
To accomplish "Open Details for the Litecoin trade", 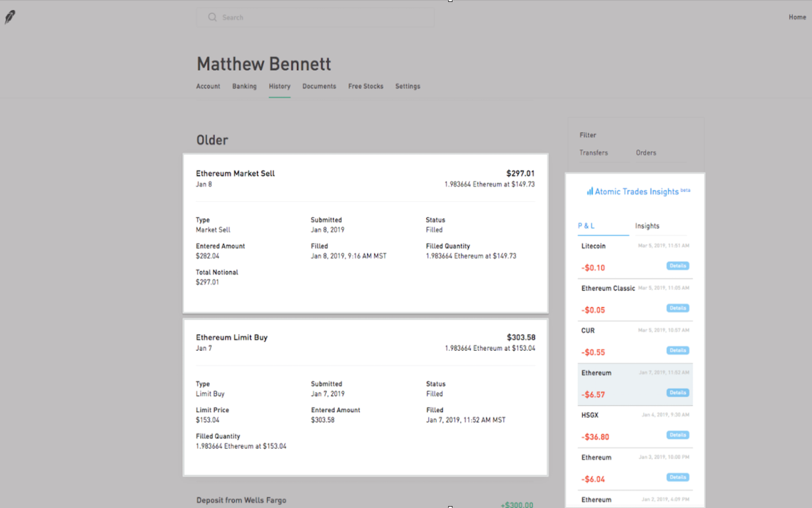I will [x=678, y=266].
